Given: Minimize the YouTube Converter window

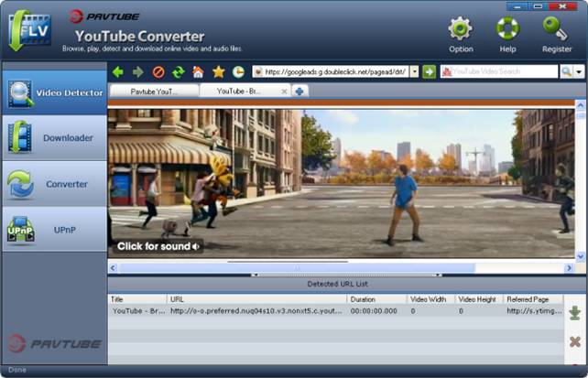Looking at the screenshot, I should coord(517,6).
